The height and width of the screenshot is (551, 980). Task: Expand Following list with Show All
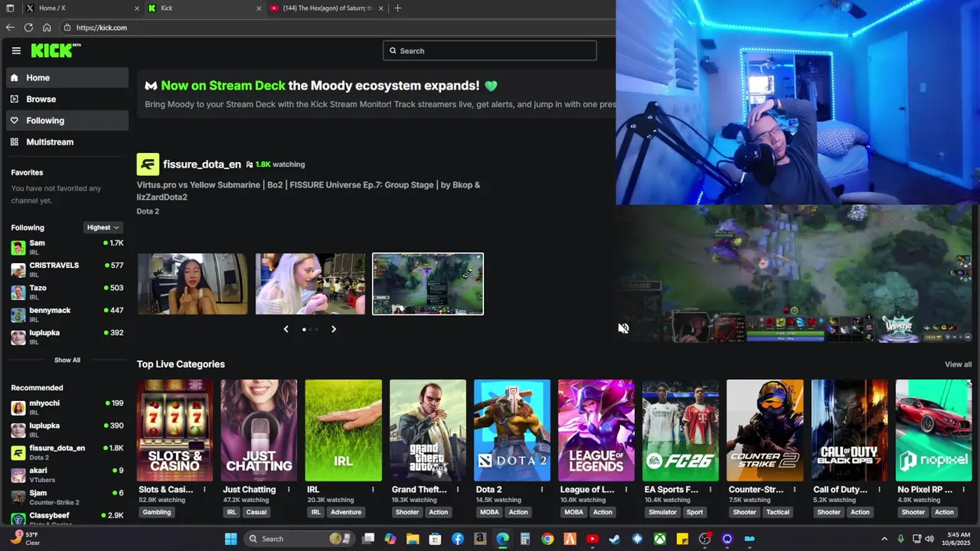coord(67,360)
